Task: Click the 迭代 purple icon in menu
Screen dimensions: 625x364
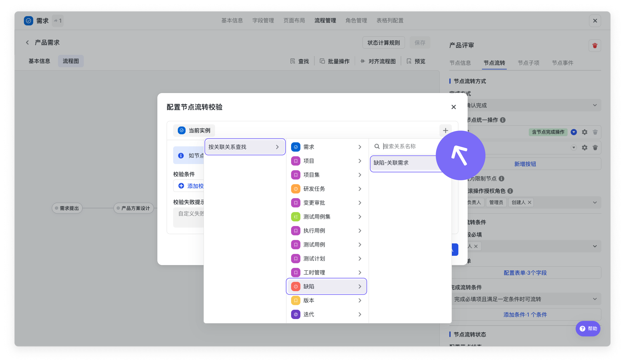Action: (x=296, y=314)
